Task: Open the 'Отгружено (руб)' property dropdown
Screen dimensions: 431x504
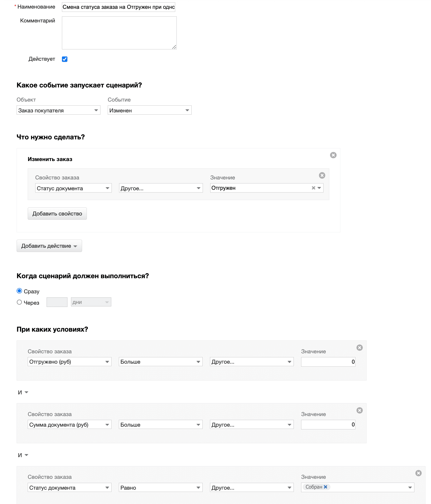Action: tap(69, 362)
